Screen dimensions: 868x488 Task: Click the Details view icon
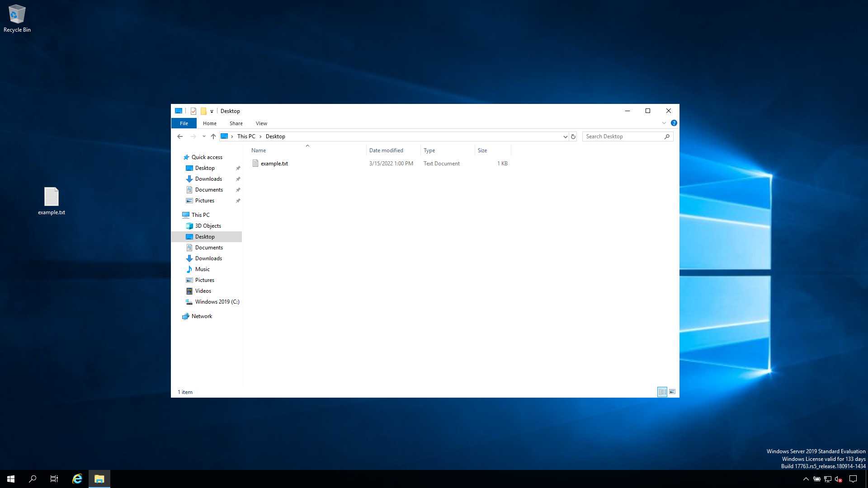pyautogui.click(x=662, y=391)
